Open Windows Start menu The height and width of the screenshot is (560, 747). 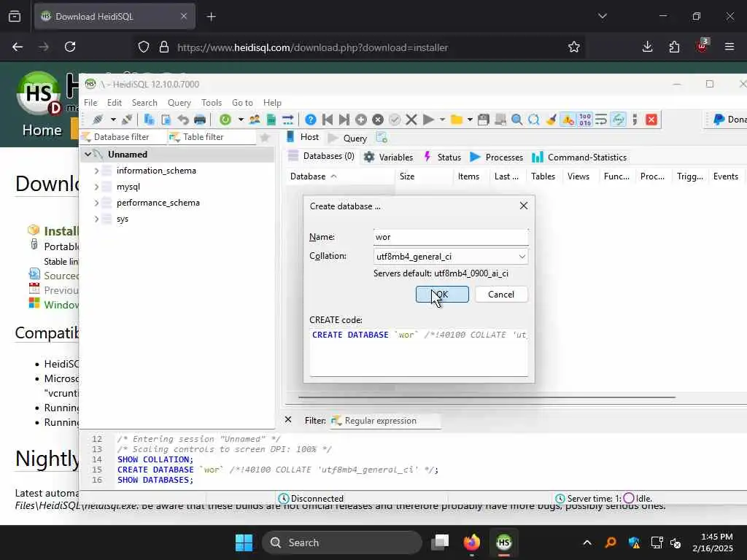coord(244,542)
